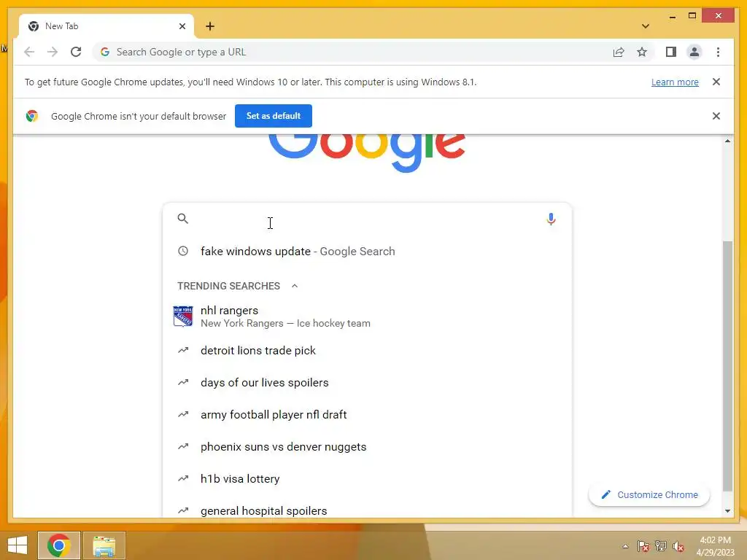Click the New York Rangers logo thumbnail
This screenshot has height=560, width=747.
pyautogui.click(x=183, y=316)
